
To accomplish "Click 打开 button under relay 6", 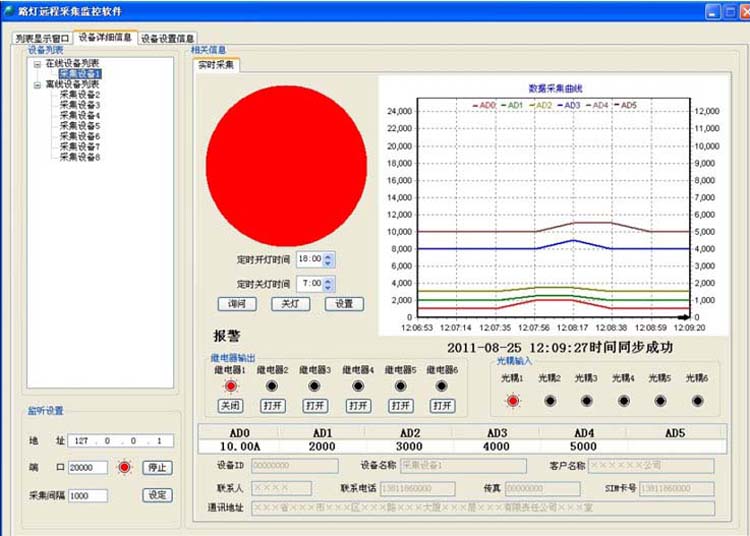I will [442, 405].
